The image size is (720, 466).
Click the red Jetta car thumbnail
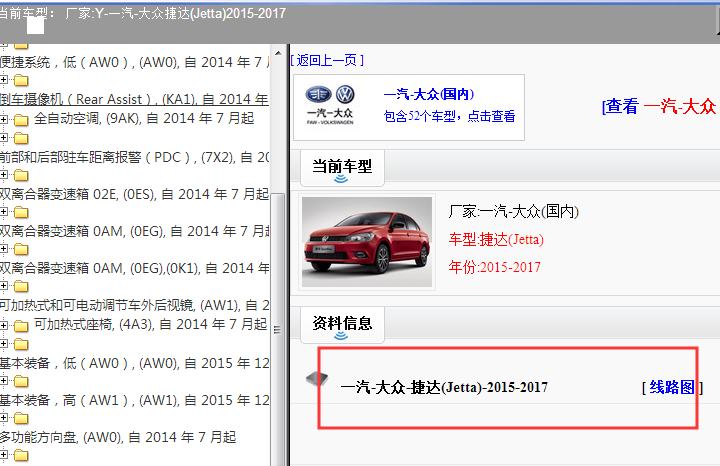point(367,242)
